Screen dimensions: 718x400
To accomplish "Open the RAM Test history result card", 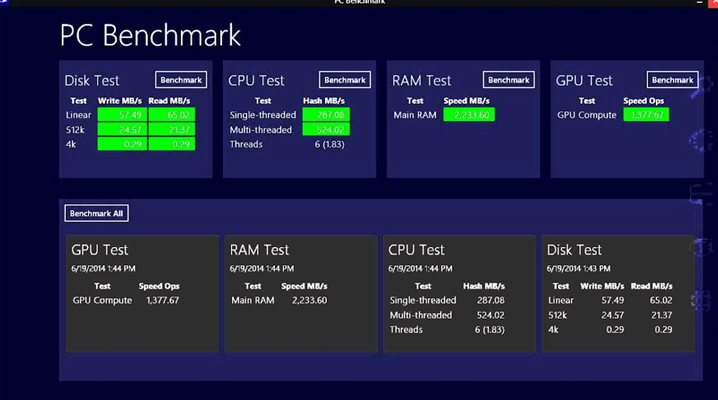I will pos(299,293).
